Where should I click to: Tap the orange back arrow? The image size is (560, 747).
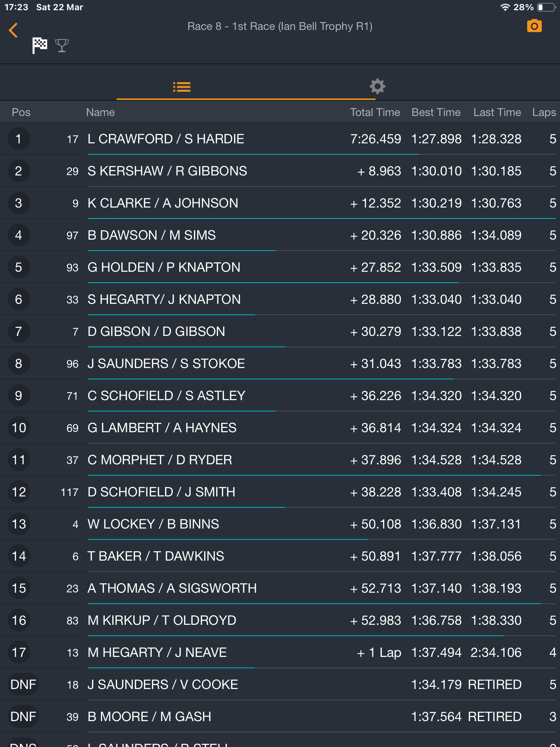[x=13, y=30]
